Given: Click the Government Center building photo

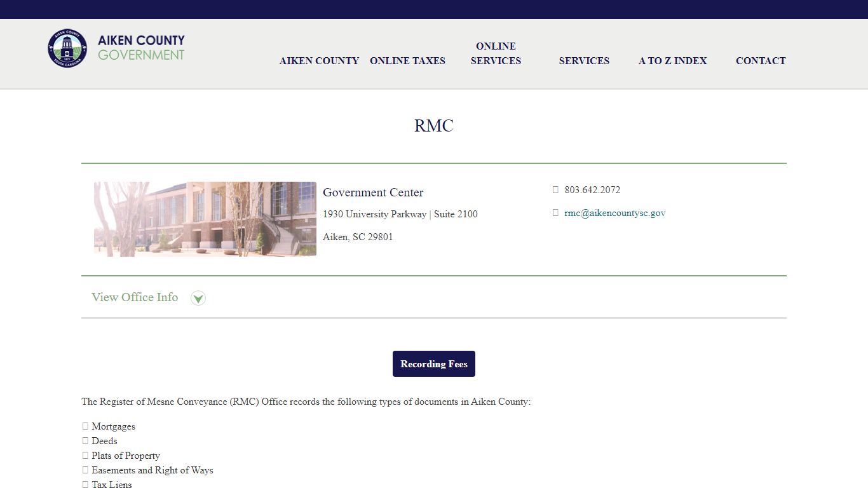Looking at the screenshot, I should pos(205,219).
